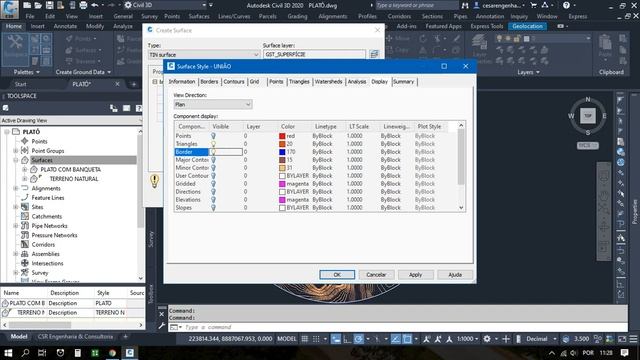Click the Undo arrow in quick access toolbar

click(x=95, y=5)
